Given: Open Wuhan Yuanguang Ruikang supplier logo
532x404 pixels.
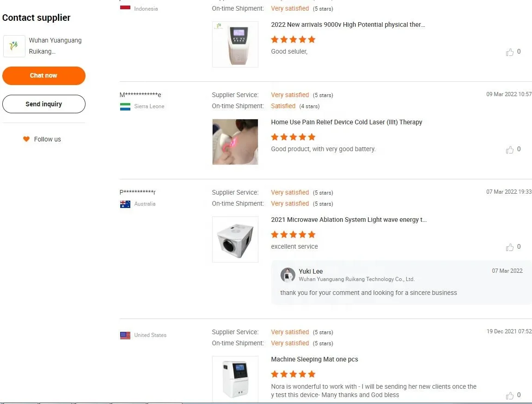Looking at the screenshot, I should coord(14,46).
